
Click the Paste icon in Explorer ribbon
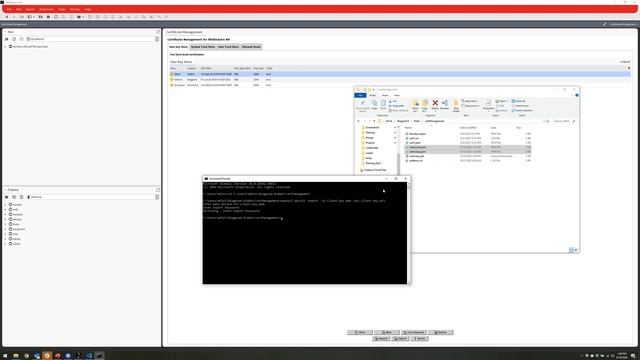[x=383, y=104]
